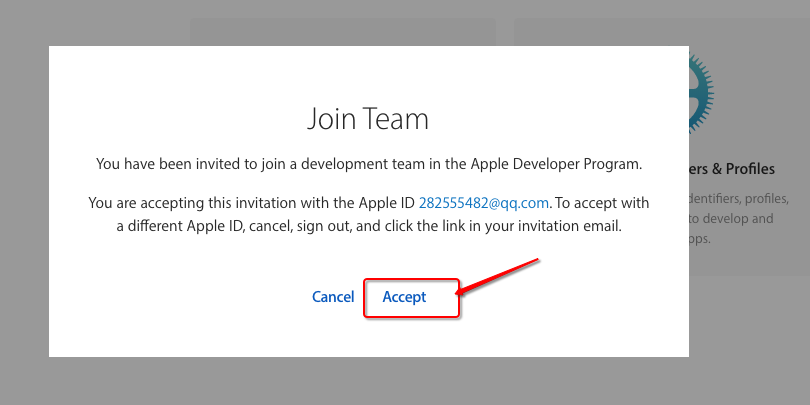Click the "Join Team" dialog title
Screen dimensions: 810x405
click(367, 120)
